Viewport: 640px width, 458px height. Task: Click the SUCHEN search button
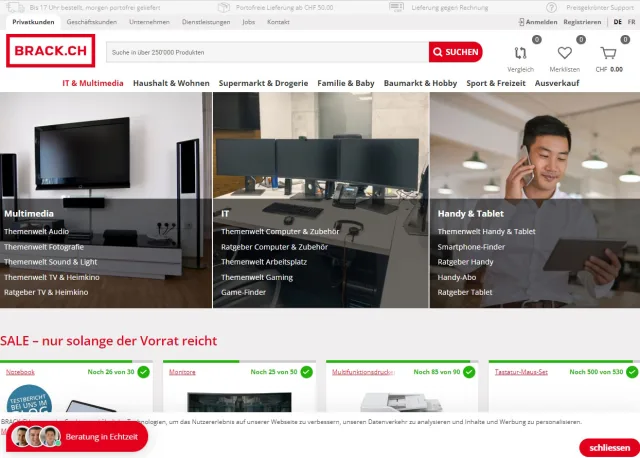tap(456, 52)
